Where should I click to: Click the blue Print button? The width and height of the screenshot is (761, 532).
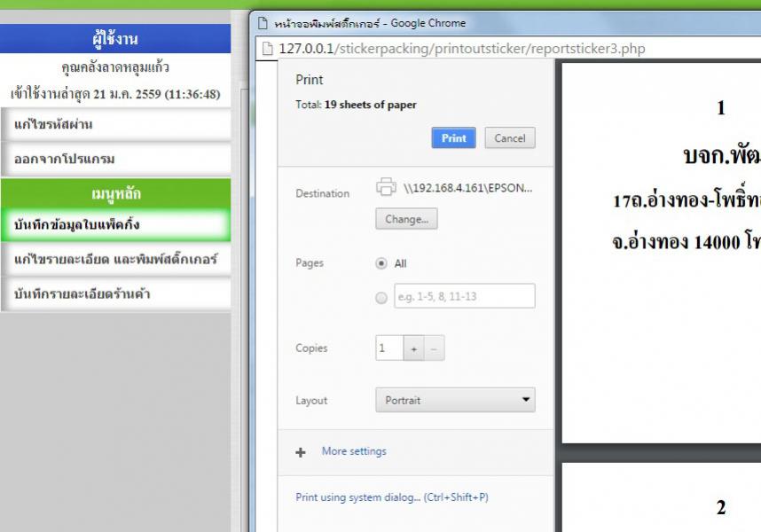(x=453, y=138)
